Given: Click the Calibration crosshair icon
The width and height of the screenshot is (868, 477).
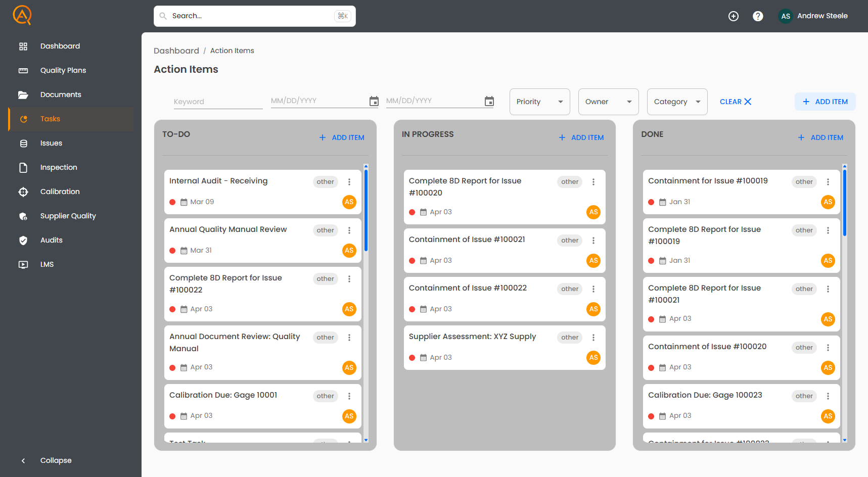Looking at the screenshot, I should point(23,192).
